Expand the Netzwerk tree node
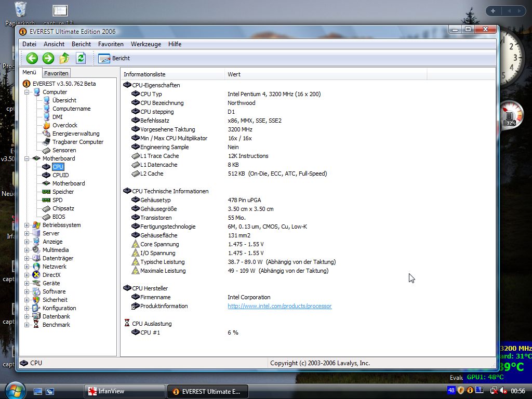The height and width of the screenshot is (399, 532). coord(27,267)
